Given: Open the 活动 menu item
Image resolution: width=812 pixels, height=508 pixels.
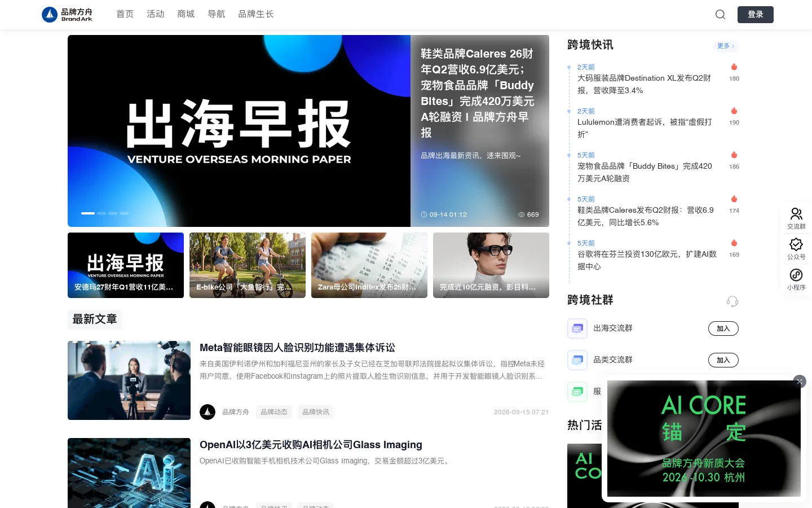Looking at the screenshot, I should (x=155, y=14).
